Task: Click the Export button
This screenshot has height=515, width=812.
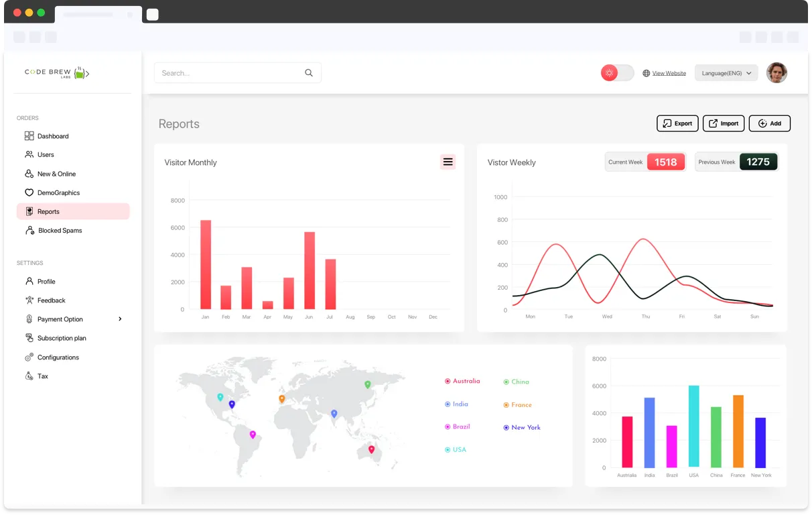Action: [677, 123]
